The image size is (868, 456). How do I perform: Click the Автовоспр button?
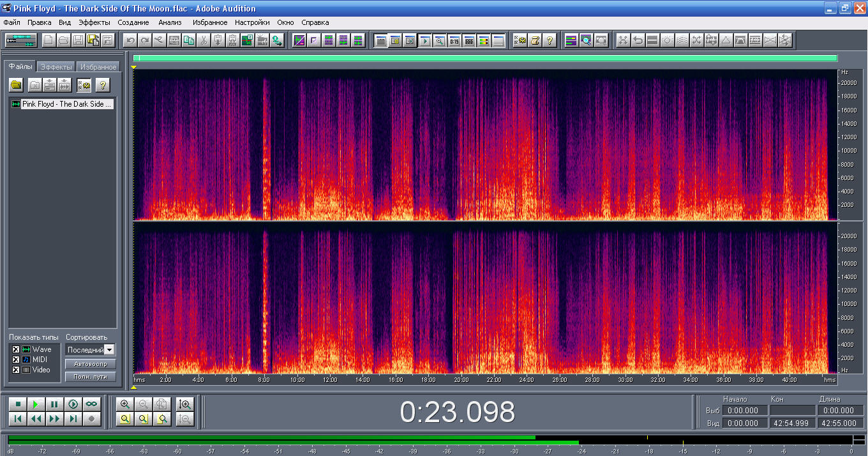coord(90,364)
